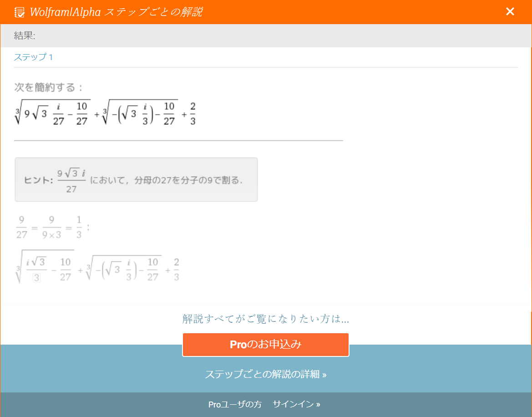Click the 結果: label
This screenshot has height=417, width=532.
tap(25, 36)
